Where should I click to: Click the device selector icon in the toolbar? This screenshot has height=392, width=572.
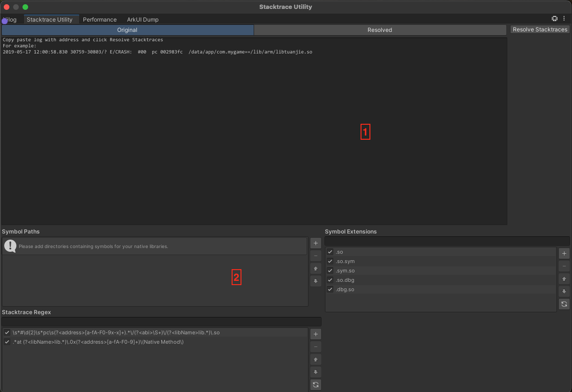(554, 18)
